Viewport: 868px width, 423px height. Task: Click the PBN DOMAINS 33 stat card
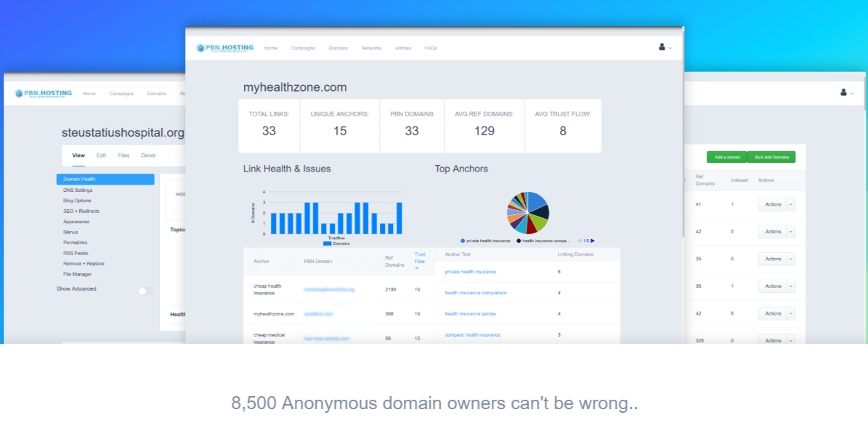412,126
